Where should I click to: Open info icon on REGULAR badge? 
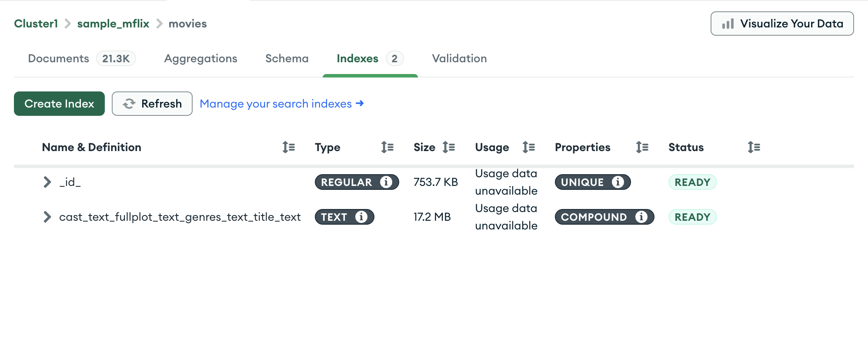[386, 182]
